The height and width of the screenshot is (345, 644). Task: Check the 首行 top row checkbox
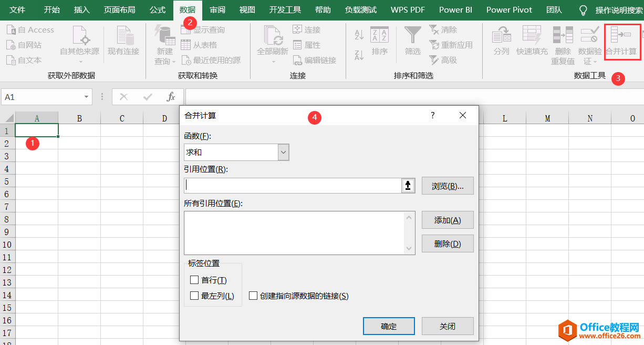tap(194, 280)
